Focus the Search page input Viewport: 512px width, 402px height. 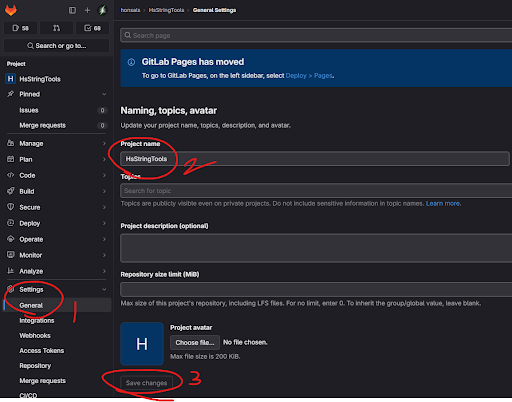[316, 35]
